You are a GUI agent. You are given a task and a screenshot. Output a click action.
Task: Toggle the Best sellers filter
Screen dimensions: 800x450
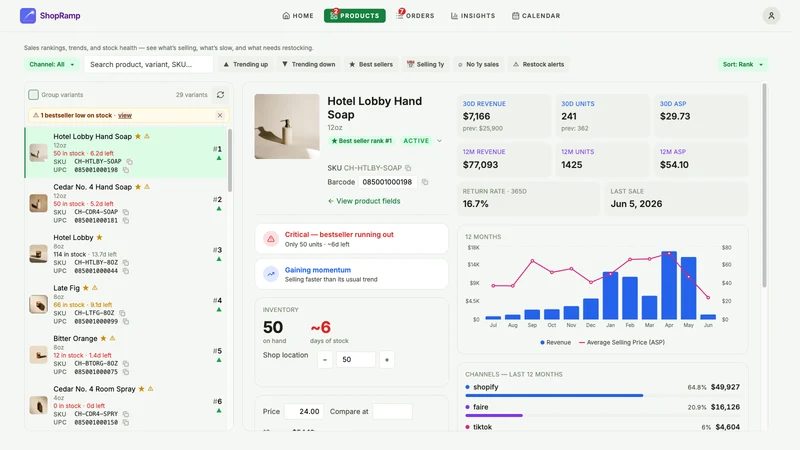click(x=371, y=64)
